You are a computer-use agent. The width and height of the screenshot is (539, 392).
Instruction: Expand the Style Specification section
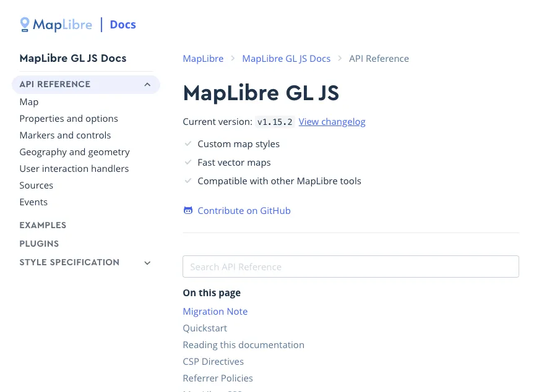click(x=147, y=262)
